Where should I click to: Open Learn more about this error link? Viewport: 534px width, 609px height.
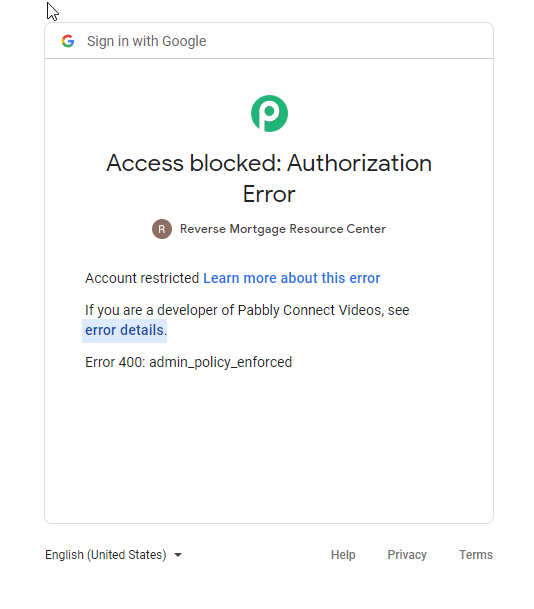coord(291,278)
